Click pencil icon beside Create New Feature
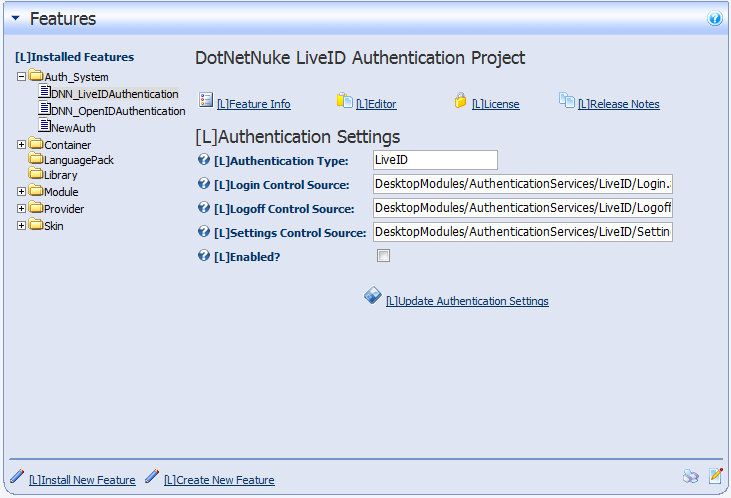731x498 pixels. [152, 476]
